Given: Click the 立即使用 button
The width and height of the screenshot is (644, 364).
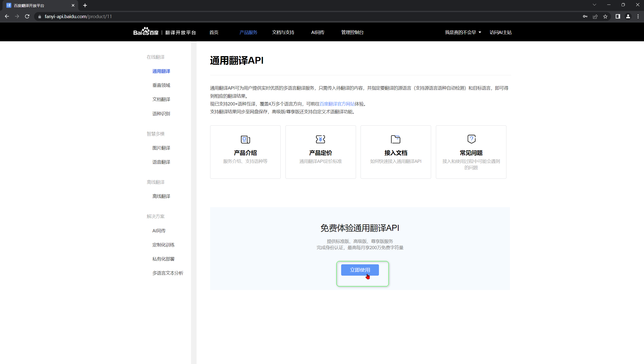Looking at the screenshot, I should click(360, 270).
